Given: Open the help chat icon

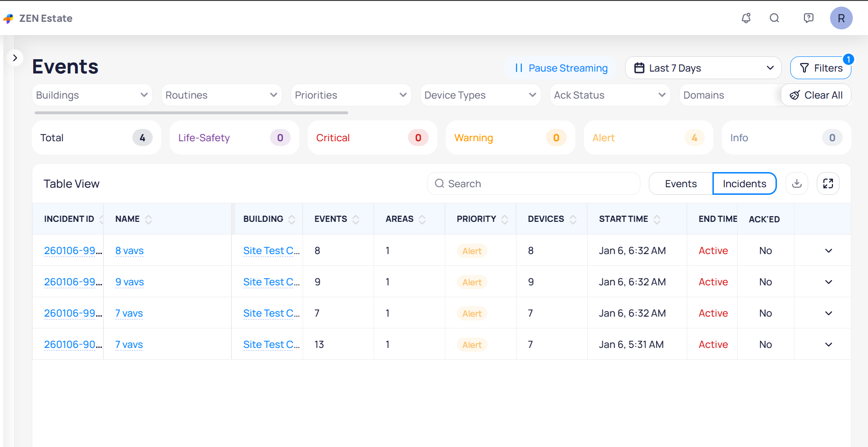Looking at the screenshot, I should 809,18.
